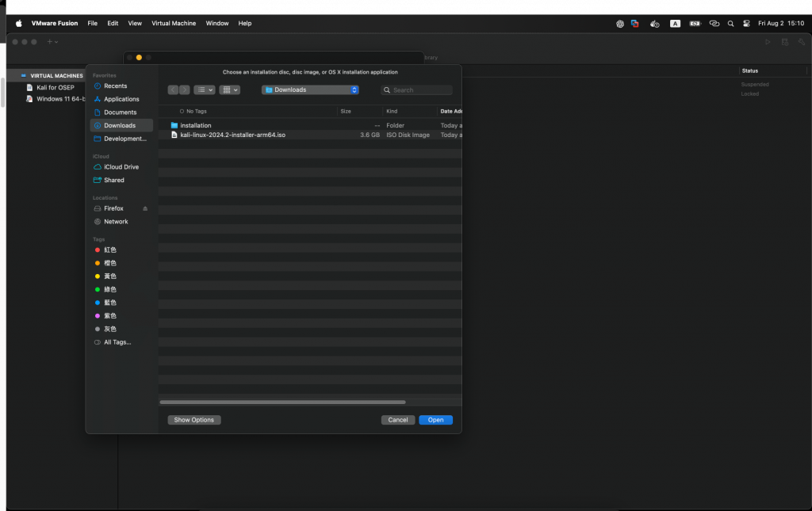The width and height of the screenshot is (812, 511).
Task: Go back with the back arrow
Action: pyautogui.click(x=173, y=90)
